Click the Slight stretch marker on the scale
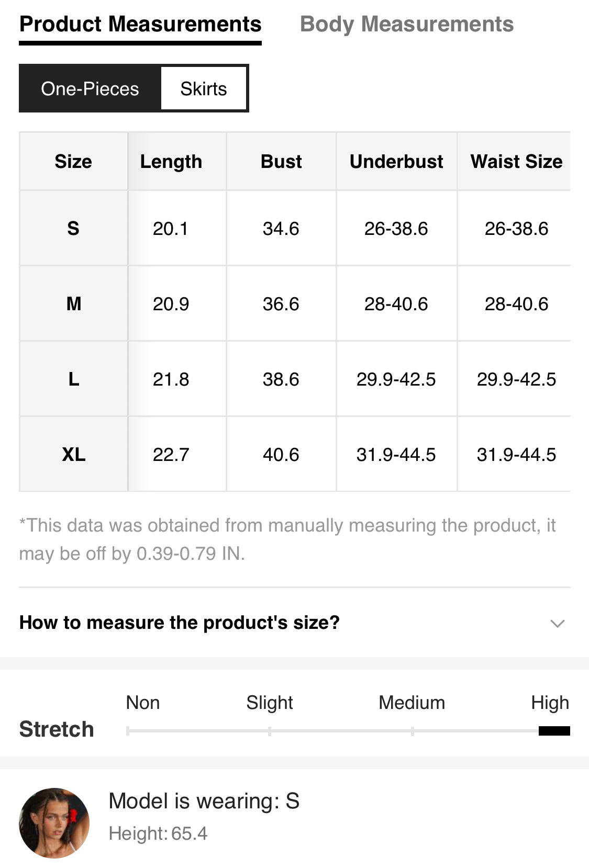Image resolution: width=589 pixels, height=868 pixels. click(270, 731)
